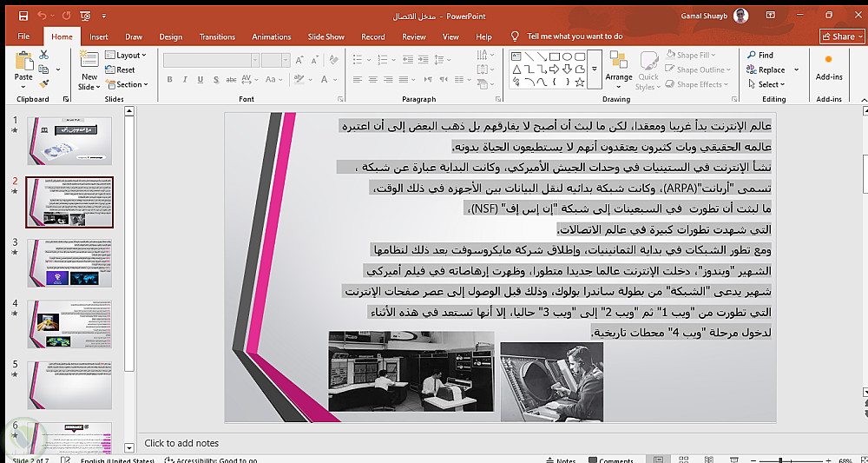Toggle text Shadow formatting
This screenshot has height=463, width=868.
coord(216,79)
